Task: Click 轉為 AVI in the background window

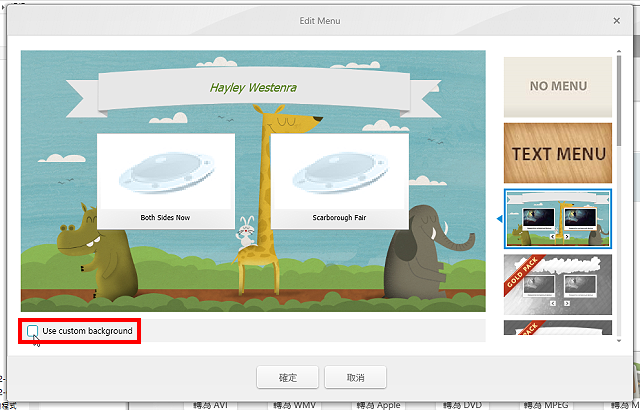Action: click(x=211, y=406)
